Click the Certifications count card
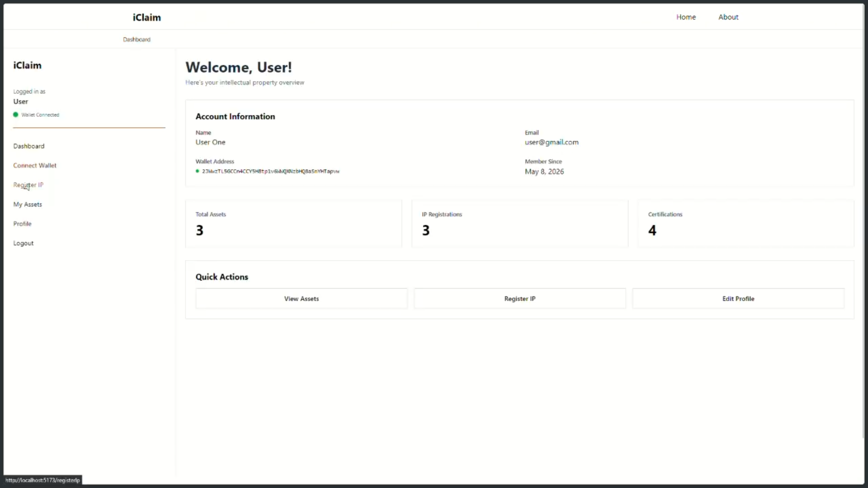Image resolution: width=868 pixels, height=488 pixels. coord(746,224)
